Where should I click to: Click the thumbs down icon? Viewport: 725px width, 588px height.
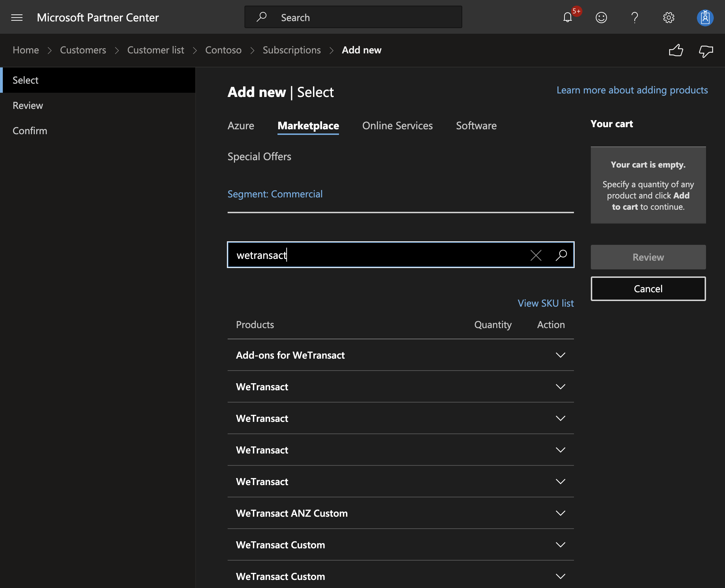click(706, 51)
